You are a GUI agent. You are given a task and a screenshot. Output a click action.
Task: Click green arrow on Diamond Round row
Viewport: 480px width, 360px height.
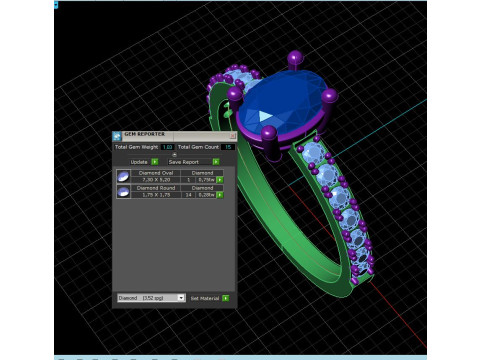click(220, 195)
